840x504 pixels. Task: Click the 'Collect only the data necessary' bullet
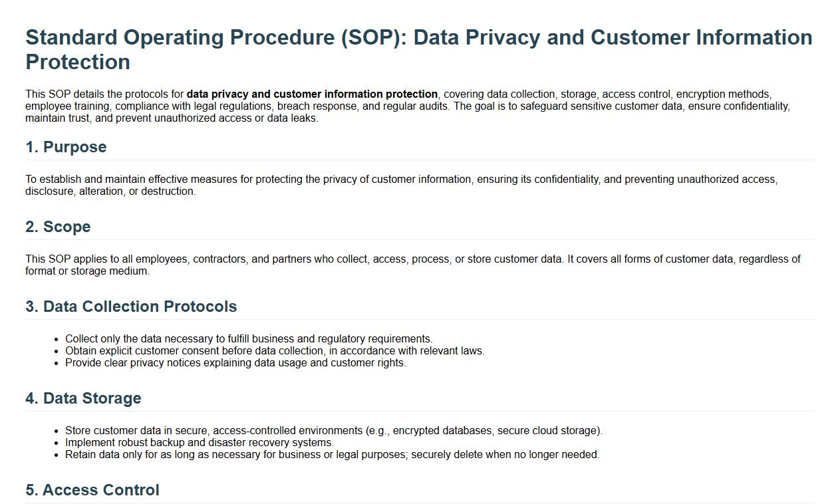click(x=249, y=339)
